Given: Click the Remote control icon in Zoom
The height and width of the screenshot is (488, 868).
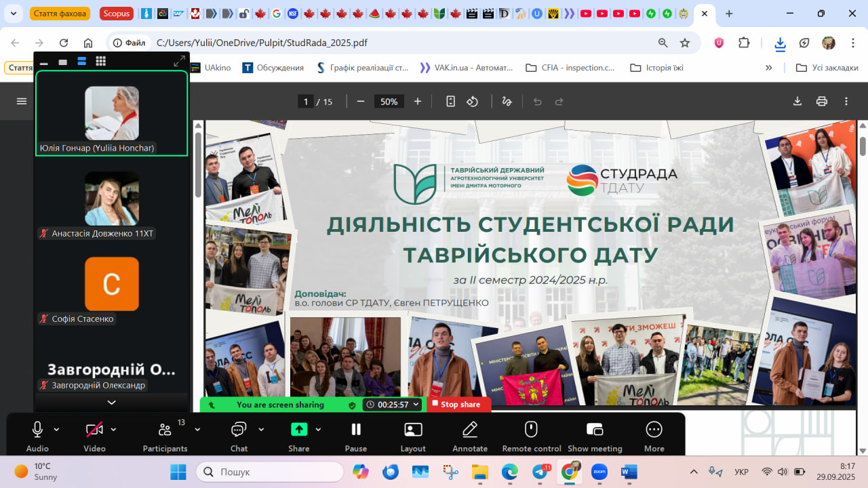Looking at the screenshot, I should 532,429.
